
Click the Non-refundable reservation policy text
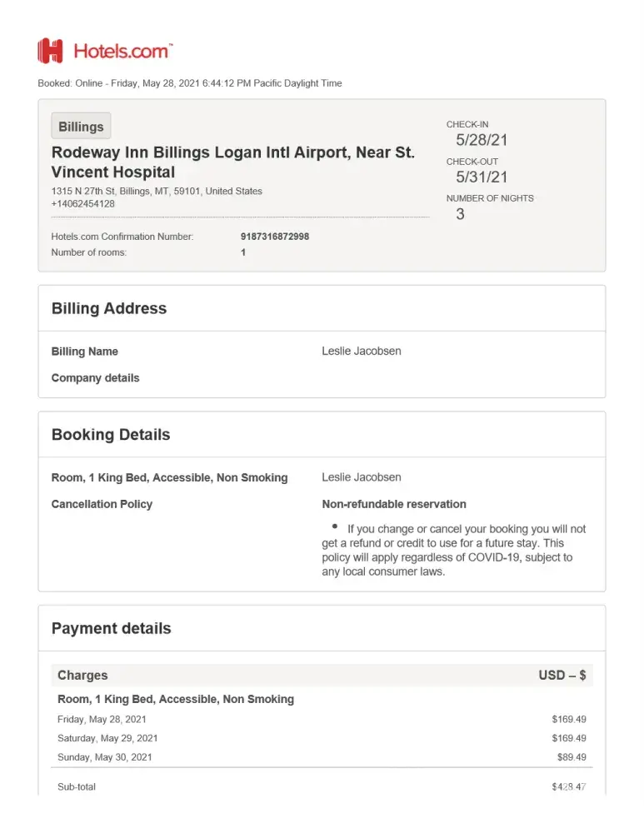click(x=394, y=504)
